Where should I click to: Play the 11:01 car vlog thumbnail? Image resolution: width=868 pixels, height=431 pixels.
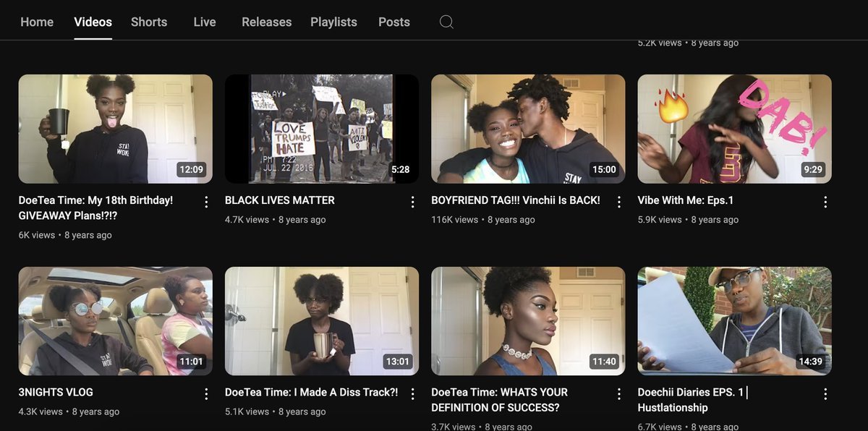pyautogui.click(x=116, y=321)
